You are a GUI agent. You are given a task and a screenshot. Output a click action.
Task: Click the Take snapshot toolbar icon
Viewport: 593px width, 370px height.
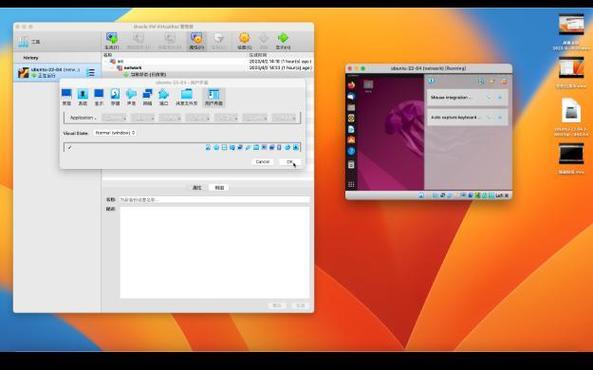point(112,39)
